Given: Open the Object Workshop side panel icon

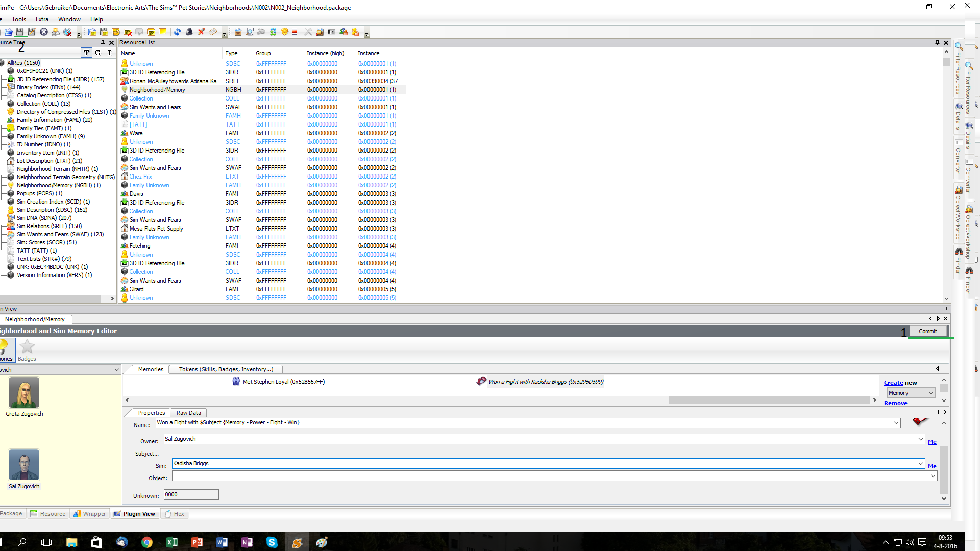Looking at the screenshot, I should (x=959, y=190).
